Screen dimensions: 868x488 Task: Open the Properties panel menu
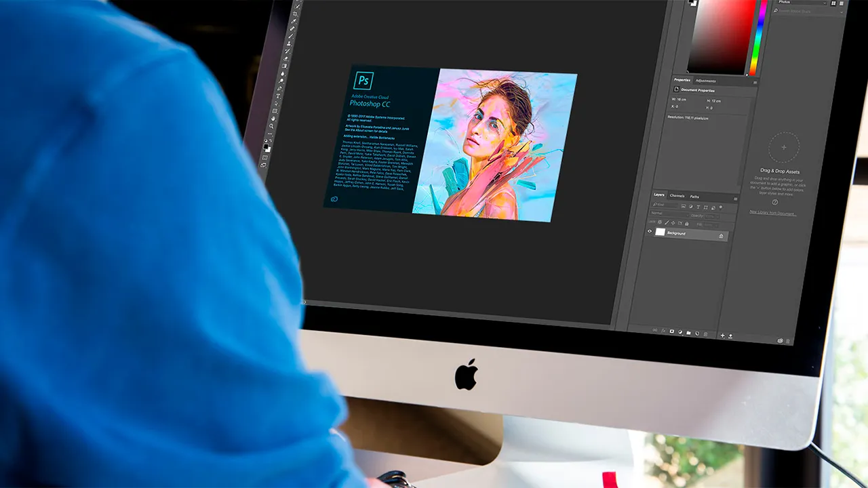click(755, 83)
